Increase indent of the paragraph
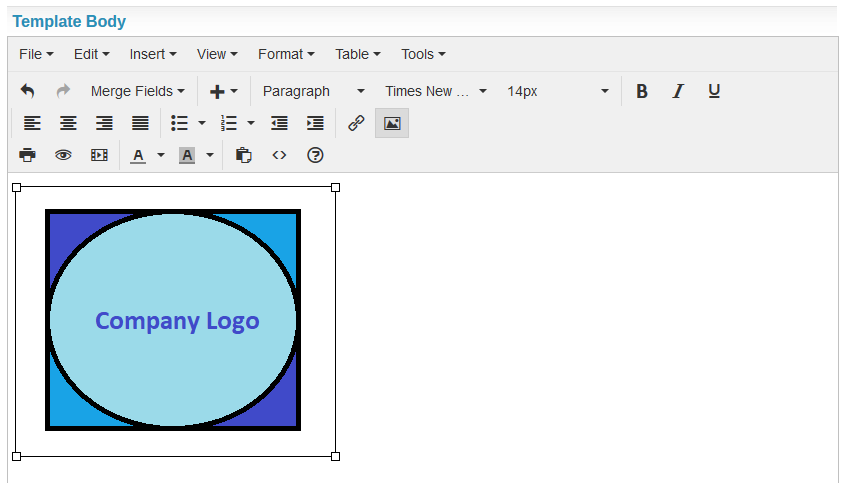The image size is (847, 483). [315, 123]
